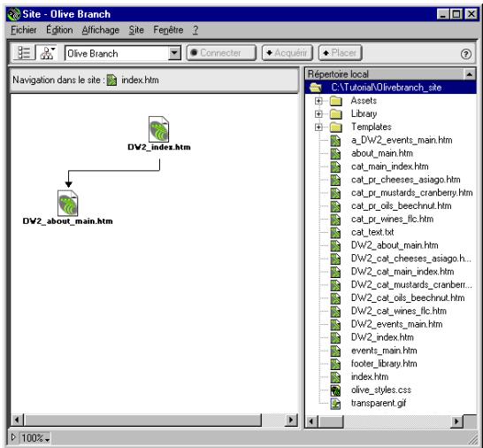Switch to Site Files view icon
This screenshot has width=483, height=448.
pyautogui.click(x=24, y=53)
